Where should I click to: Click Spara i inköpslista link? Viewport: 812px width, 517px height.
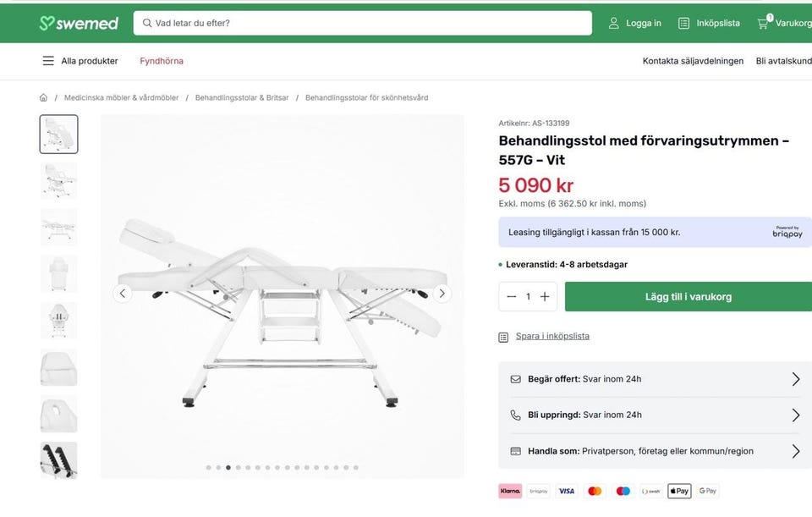[552, 336]
